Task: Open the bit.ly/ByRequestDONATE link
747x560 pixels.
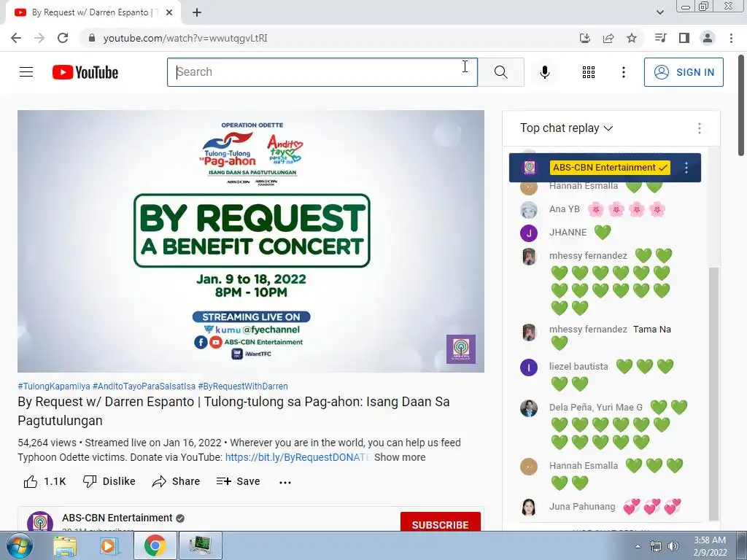Action: point(298,457)
